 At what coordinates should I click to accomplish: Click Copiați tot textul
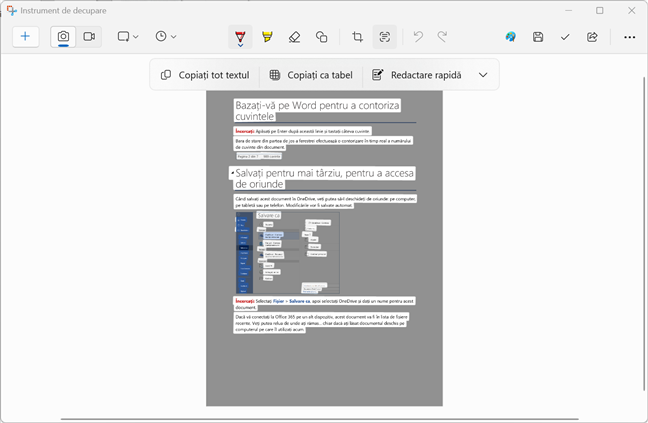(205, 75)
